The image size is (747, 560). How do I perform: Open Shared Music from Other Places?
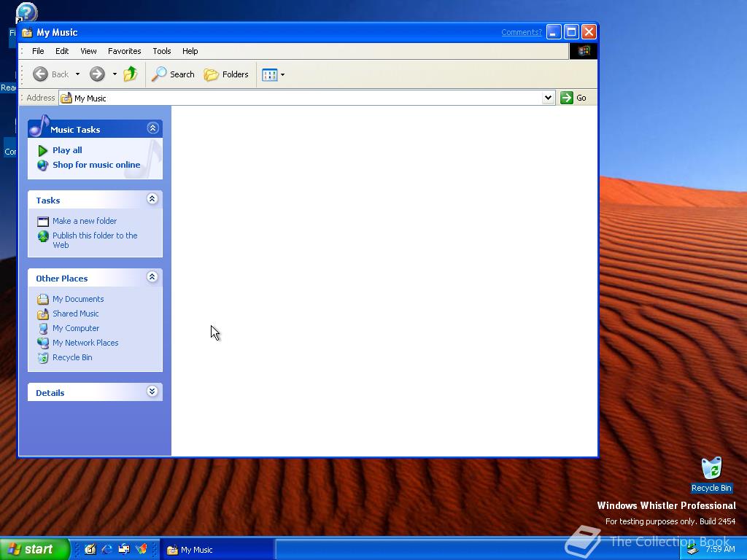[75, 314]
